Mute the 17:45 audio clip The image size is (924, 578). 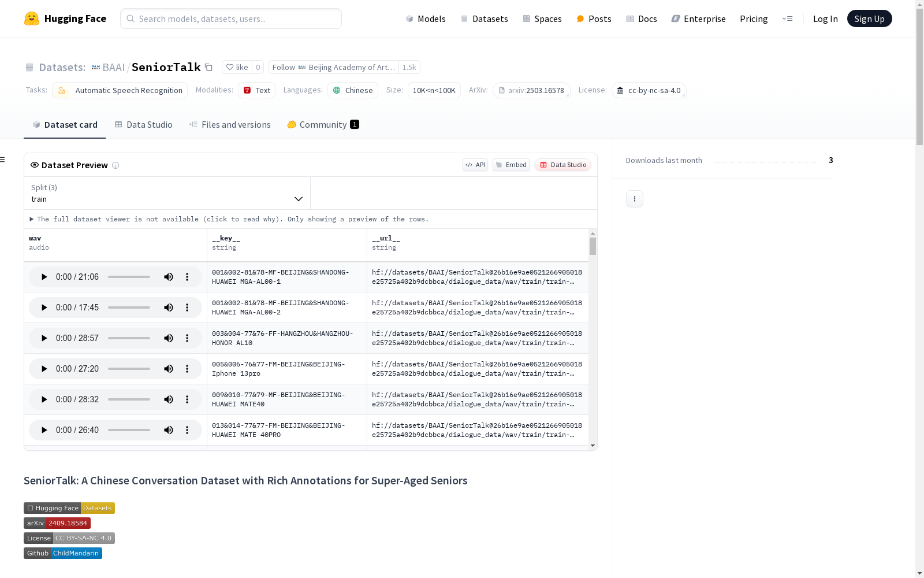click(169, 307)
